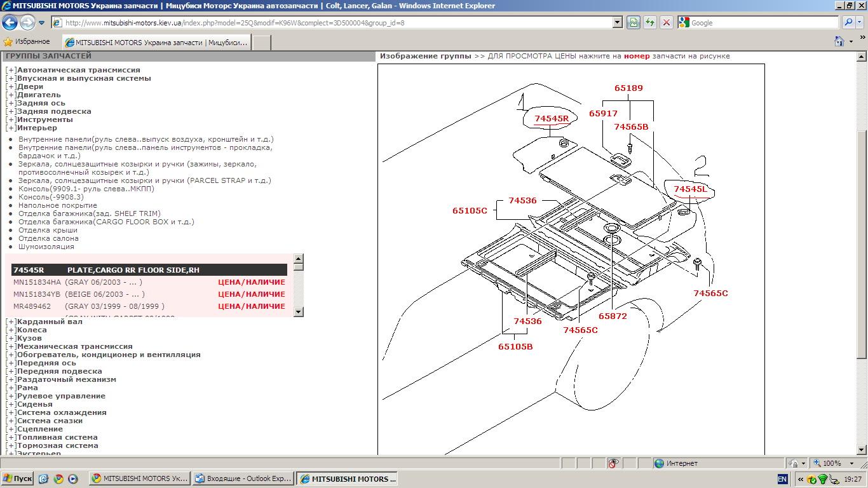Open Outlook Express from the taskbar
868x488 pixels.
point(242,479)
